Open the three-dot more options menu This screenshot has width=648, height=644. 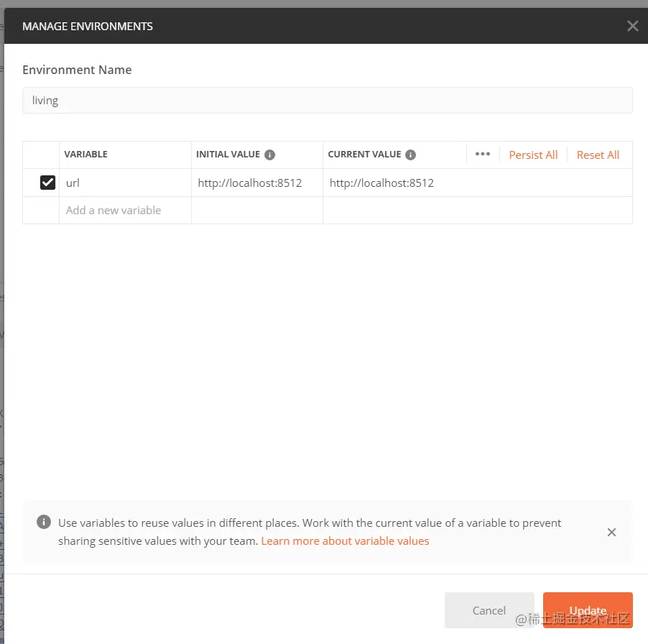(482, 155)
